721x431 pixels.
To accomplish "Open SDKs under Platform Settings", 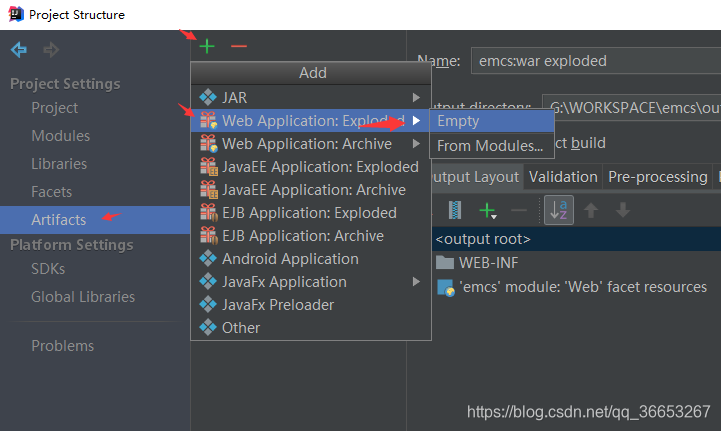I will (48, 269).
